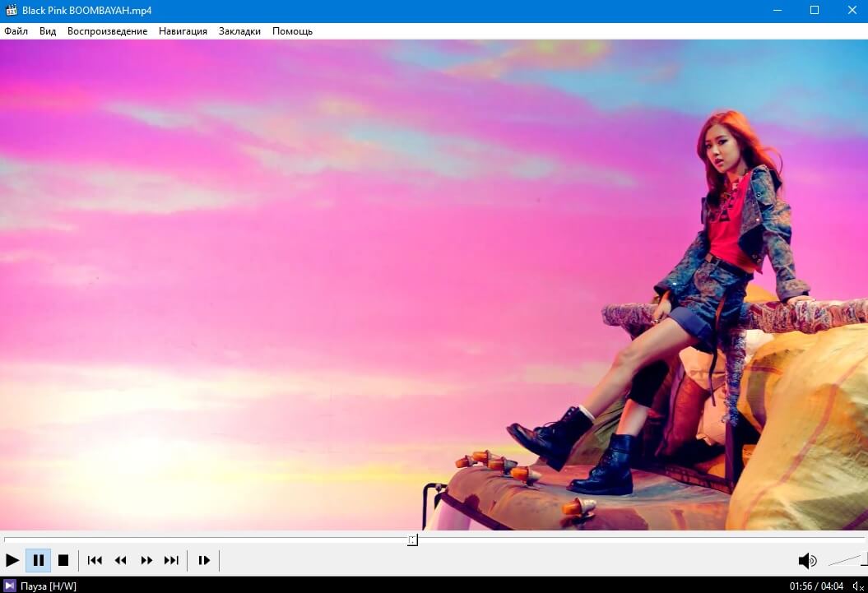Click the Pause button
This screenshot has height=593, width=868.
[38, 560]
